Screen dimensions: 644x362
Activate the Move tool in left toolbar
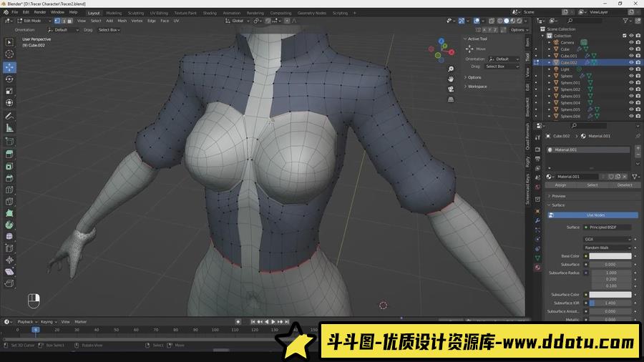click(x=9, y=67)
